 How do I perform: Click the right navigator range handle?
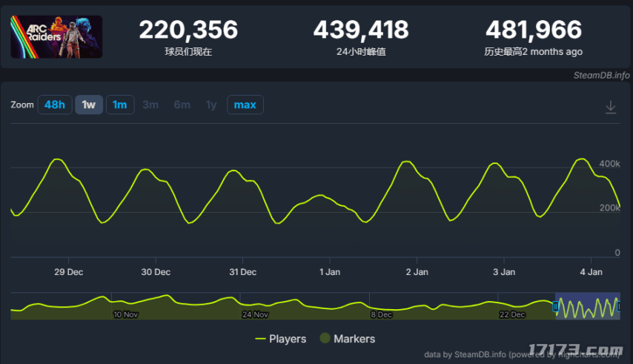point(618,306)
